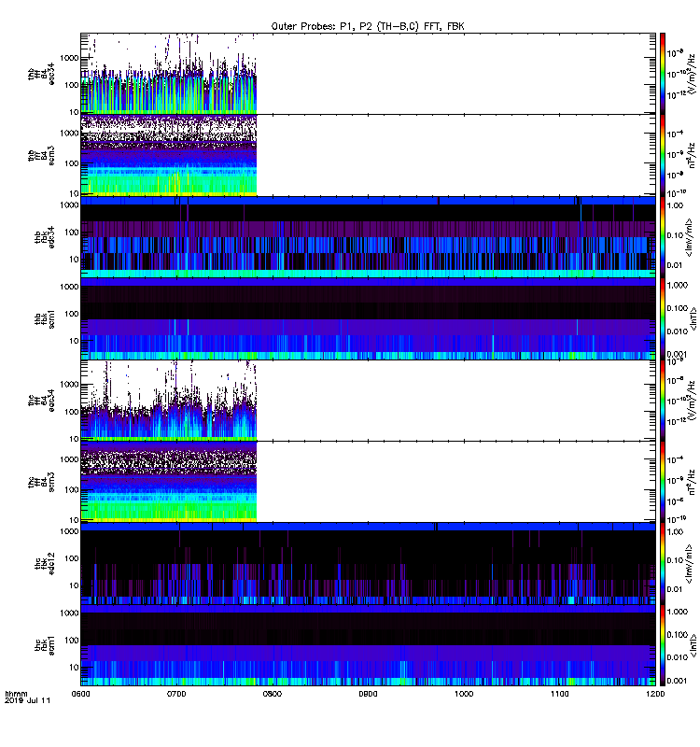Select the 0600 time axis label

tap(80, 694)
